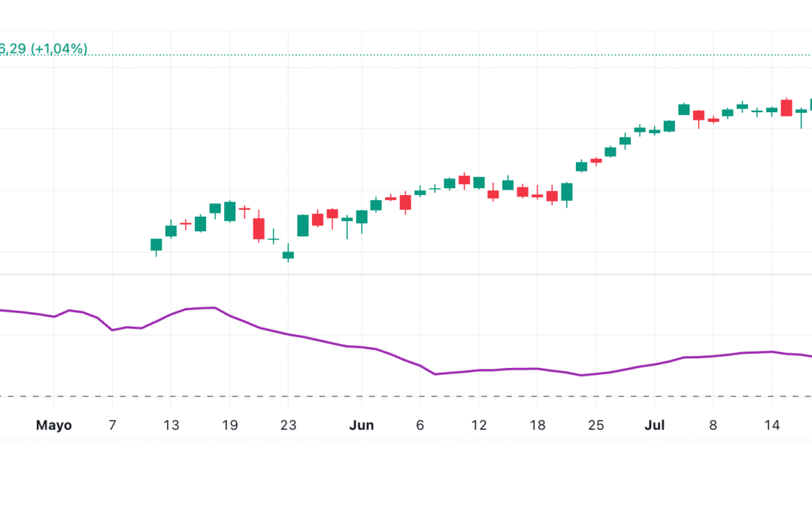
Task: Click the date label 6 under June
Action: [x=420, y=424]
